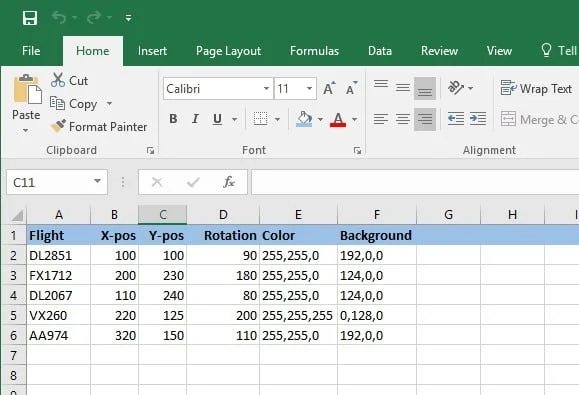Open the Name Box dropdown arrow
The width and height of the screenshot is (579, 395).
point(97,181)
